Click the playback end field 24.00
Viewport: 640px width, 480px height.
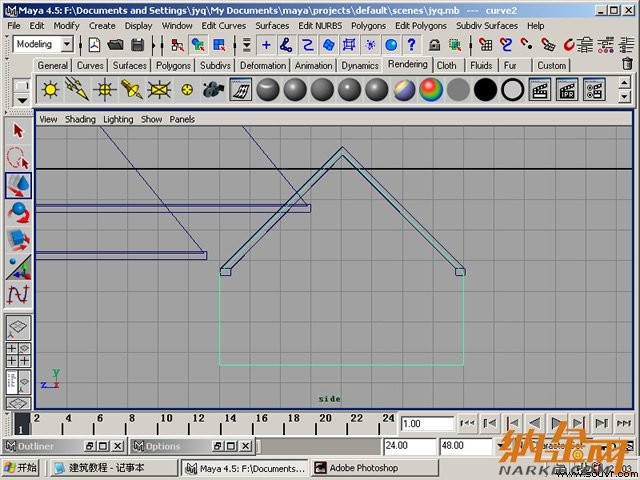click(x=409, y=446)
